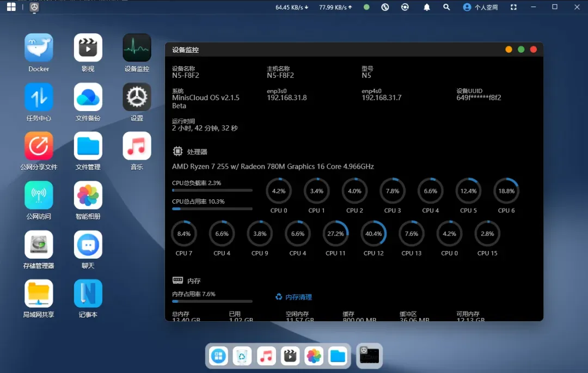Viewport: 588px width, 373px height.
Task: Open the 局域网共享 LAN share app
Action: point(39,294)
